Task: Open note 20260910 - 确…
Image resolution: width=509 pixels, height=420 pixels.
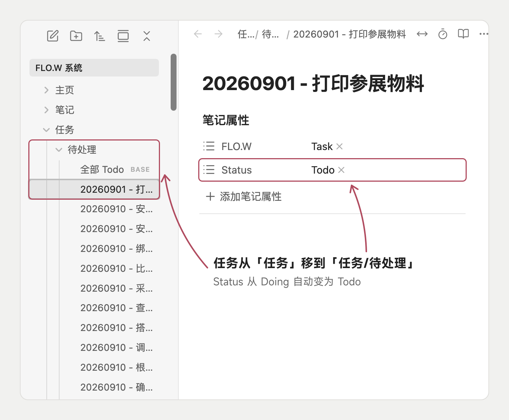Action: click(116, 387)
